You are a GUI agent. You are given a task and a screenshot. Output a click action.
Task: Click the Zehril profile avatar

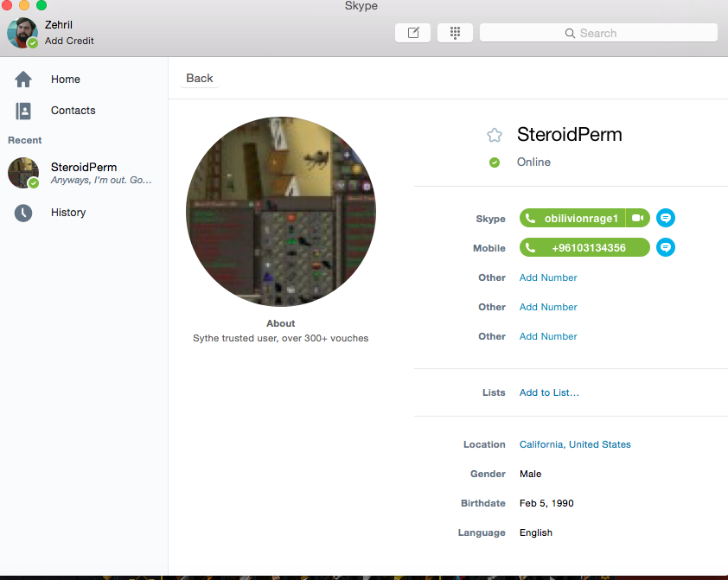(22, 33)
